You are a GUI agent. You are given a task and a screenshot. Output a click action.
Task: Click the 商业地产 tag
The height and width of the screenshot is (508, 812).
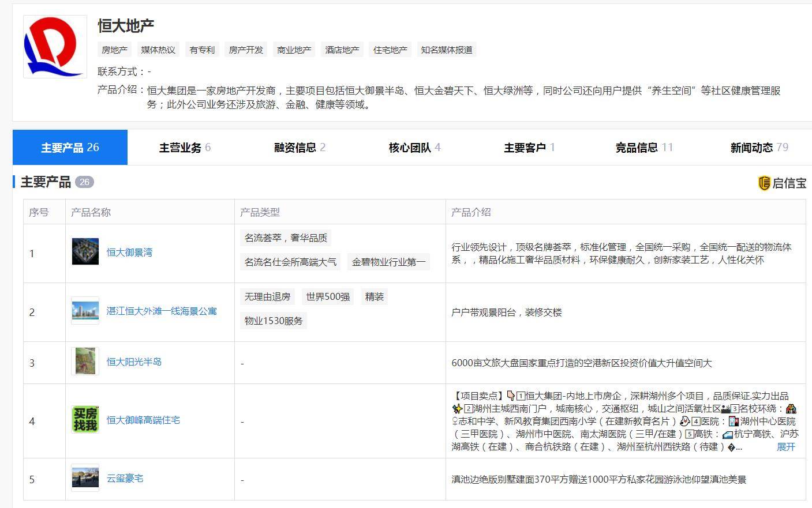point(294,50)
